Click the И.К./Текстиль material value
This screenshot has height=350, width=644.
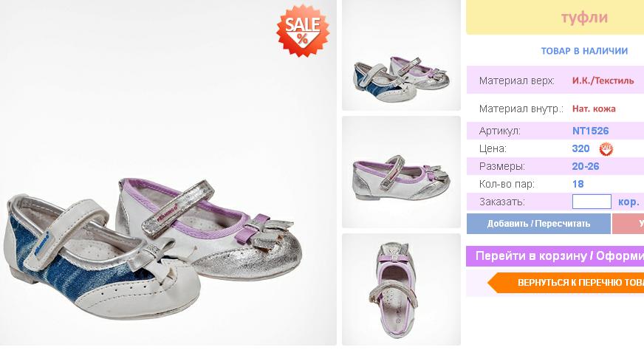tap(603, 80)
